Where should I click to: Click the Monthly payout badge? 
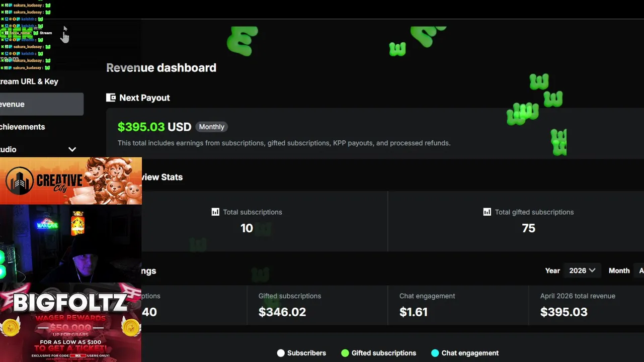click(x=211, y=127)
